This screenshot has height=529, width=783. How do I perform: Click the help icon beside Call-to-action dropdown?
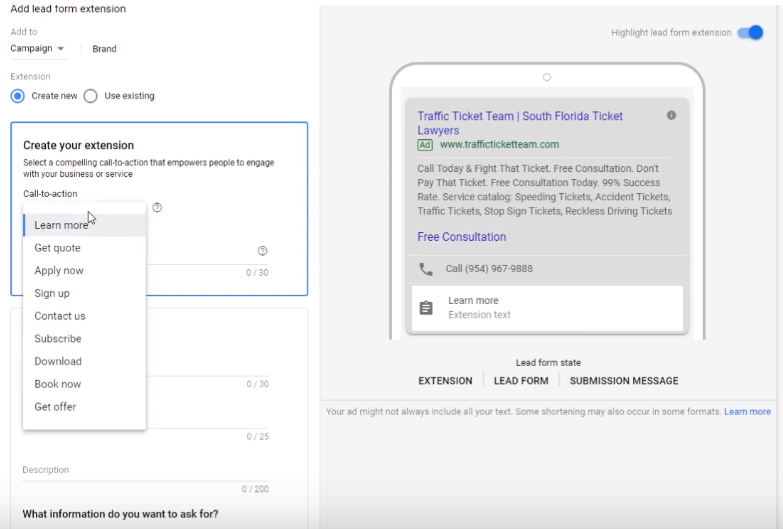(157, 207)
